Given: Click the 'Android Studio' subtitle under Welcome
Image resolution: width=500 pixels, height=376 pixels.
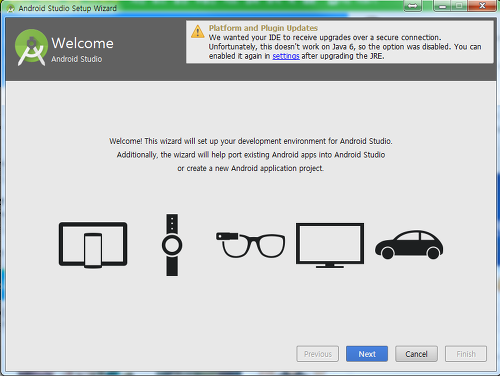Looking at the screenshot, I should click(x=77, y=59).
